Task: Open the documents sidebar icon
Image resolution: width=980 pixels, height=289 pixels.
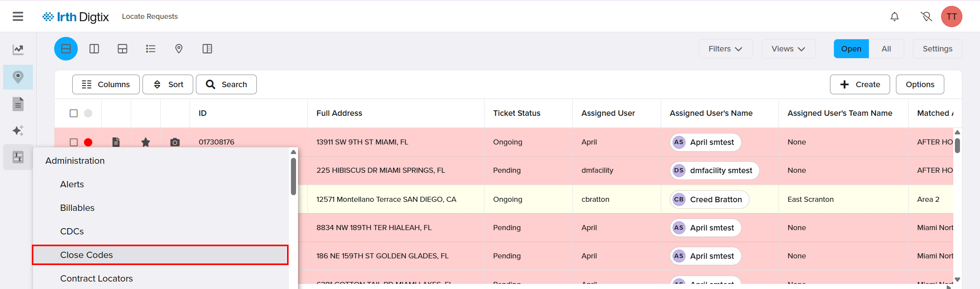Action: point(18,104)
